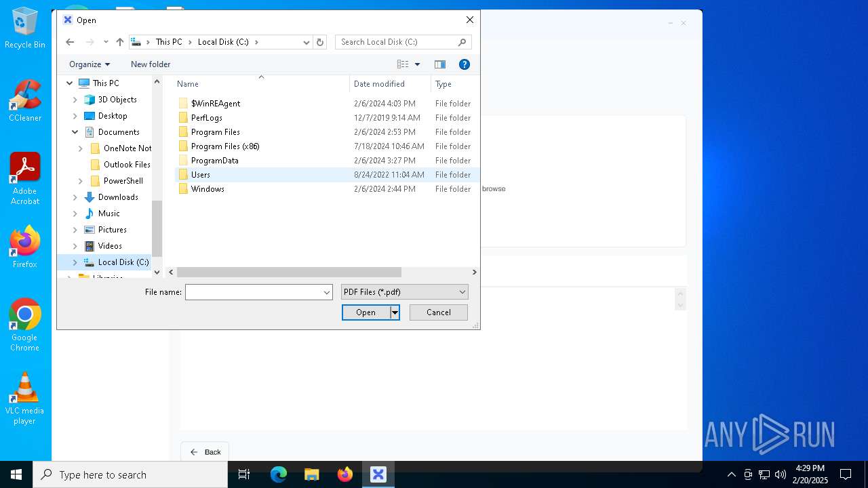This screenshot has height=488, width=868.
Task: Click the taskbar search box
Action: pos(130,474)
